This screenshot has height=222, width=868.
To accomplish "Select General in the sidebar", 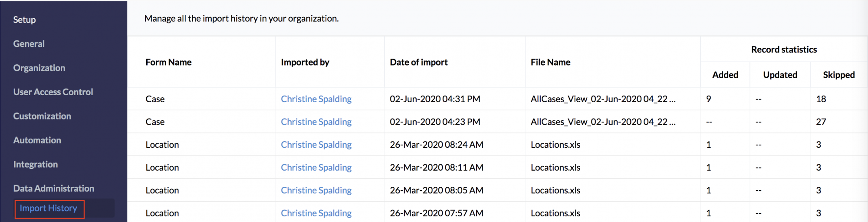I will tap(29, 44).
